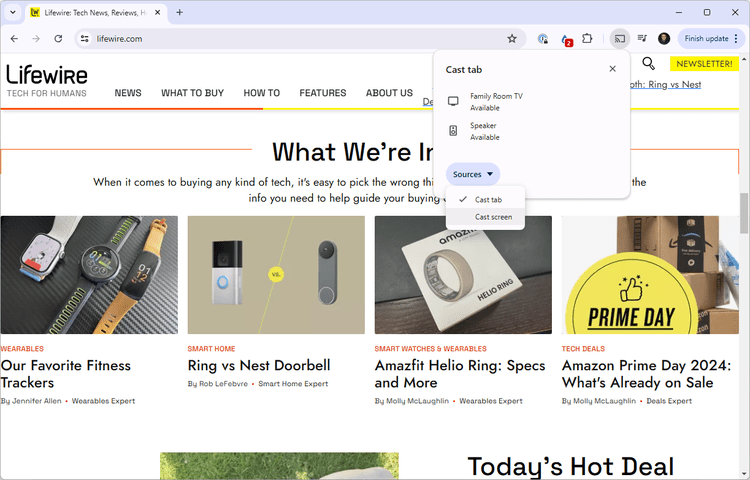Open the media controls icon
The height and width of the screenshot is (480, 750).
pos(642,39)
